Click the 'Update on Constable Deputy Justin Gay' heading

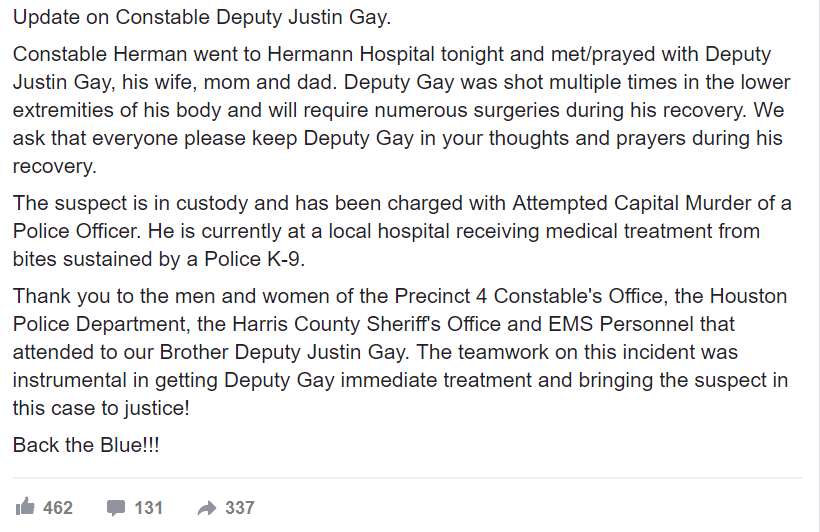pos(202,17)
